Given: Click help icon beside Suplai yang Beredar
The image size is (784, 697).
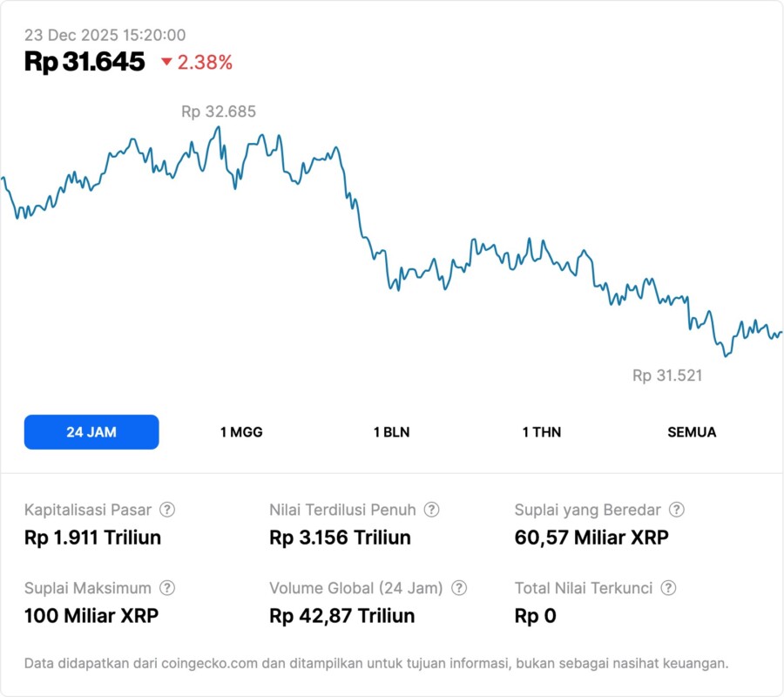Looking at the screenshot, I should (x=676, y=510).
